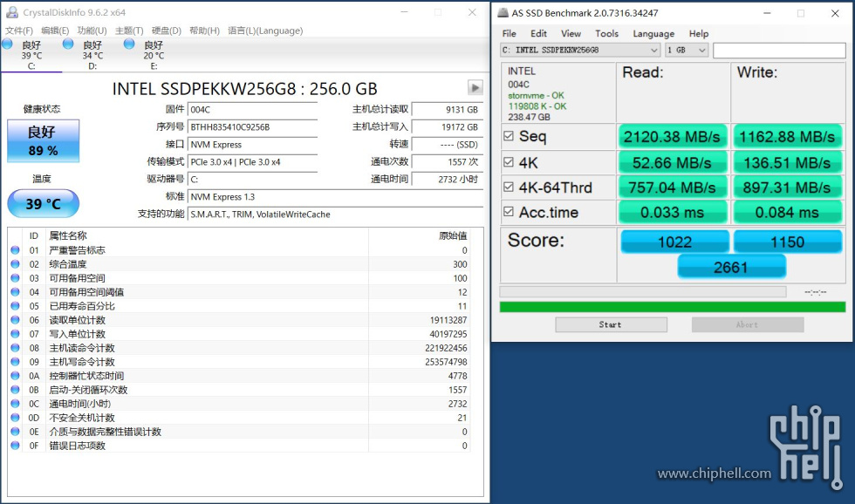The height and width of the screenshot is (504, 855).
Task: Open the 硬盘(D) menu
Action: 167,31
